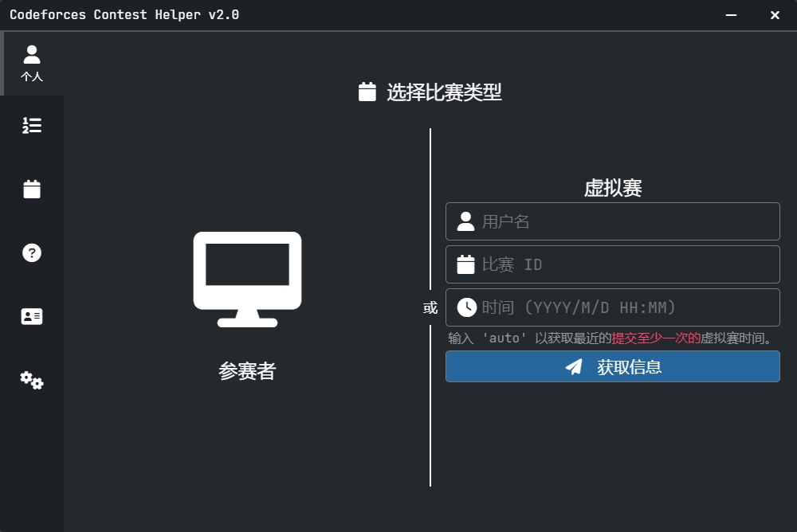797x532 pixels.
Task: Select the 参赛者 option
Action: coord(245,371)
